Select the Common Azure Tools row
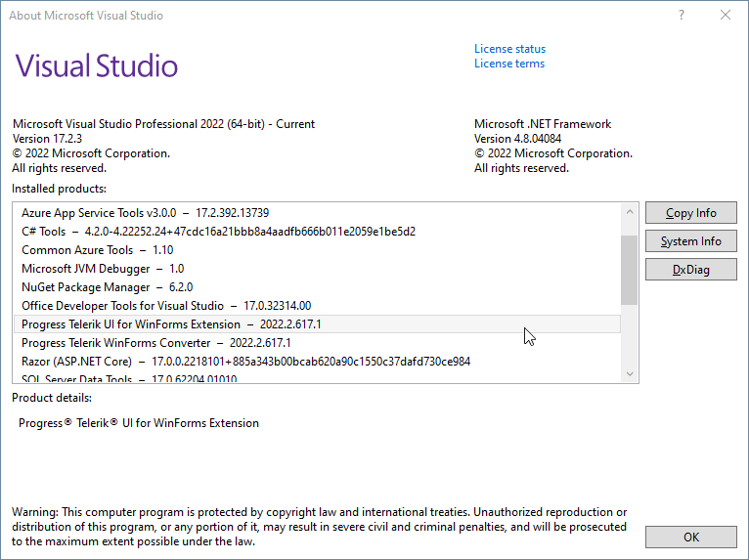749x560 pixels. (x=317, y=250)
